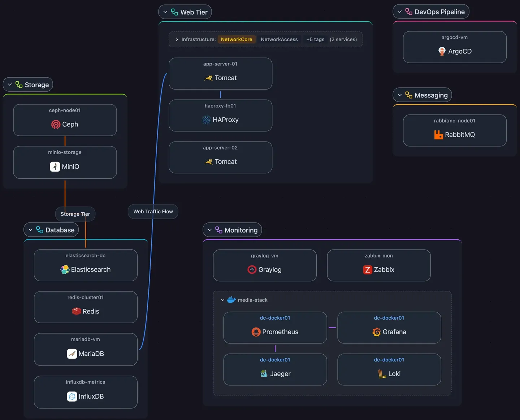Viewport: 520px width, 420px height.
Task: Click the RabbitMQ logo icon
Action: click(438, 135)
